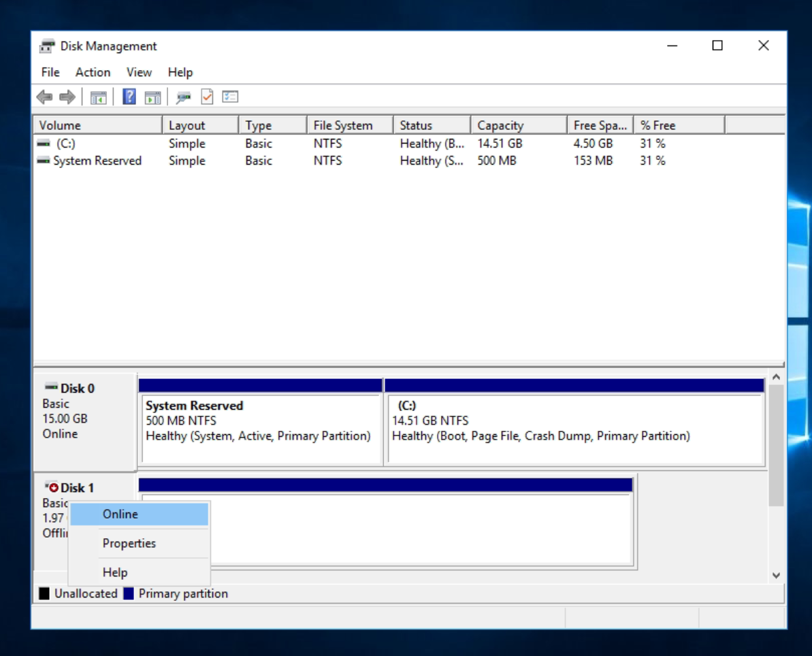The width and height of the screenshot is (812, 656).
Task: Select the Disk 1 partition block
Action: 386,523
